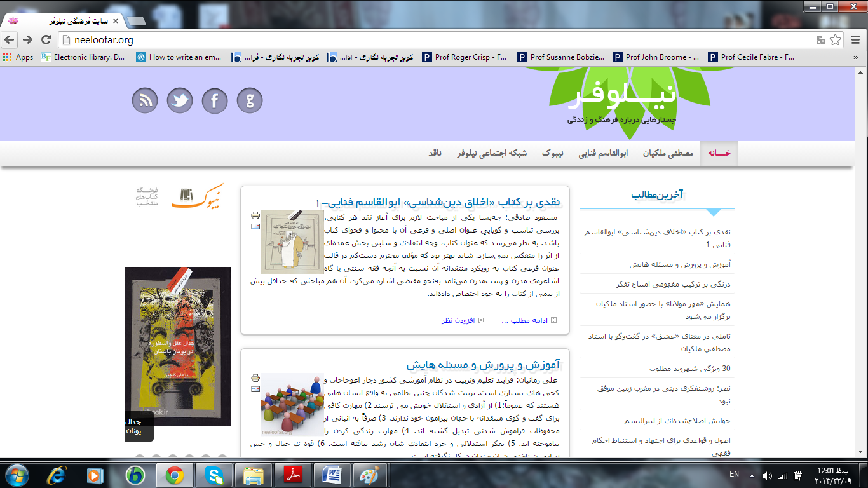Click افزودن نظر to add a comment
Screen dimensions: 868x488
tap(458, 320)
